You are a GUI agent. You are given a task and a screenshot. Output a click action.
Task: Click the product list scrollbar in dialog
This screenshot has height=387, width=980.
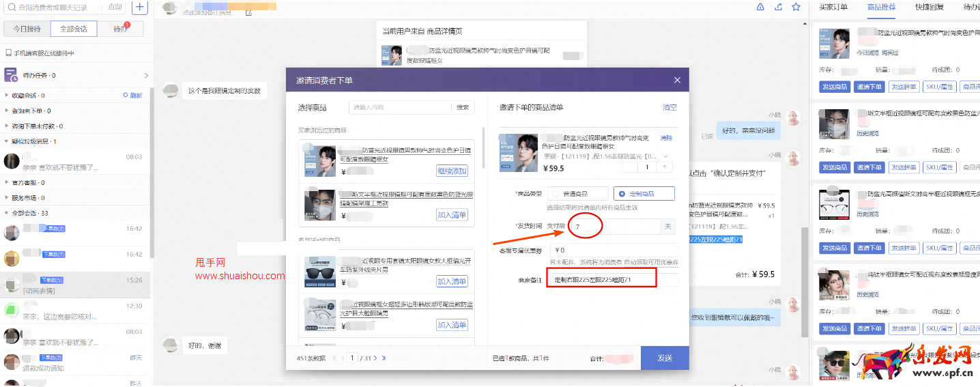pyautogui.click(x=483, y=147)
